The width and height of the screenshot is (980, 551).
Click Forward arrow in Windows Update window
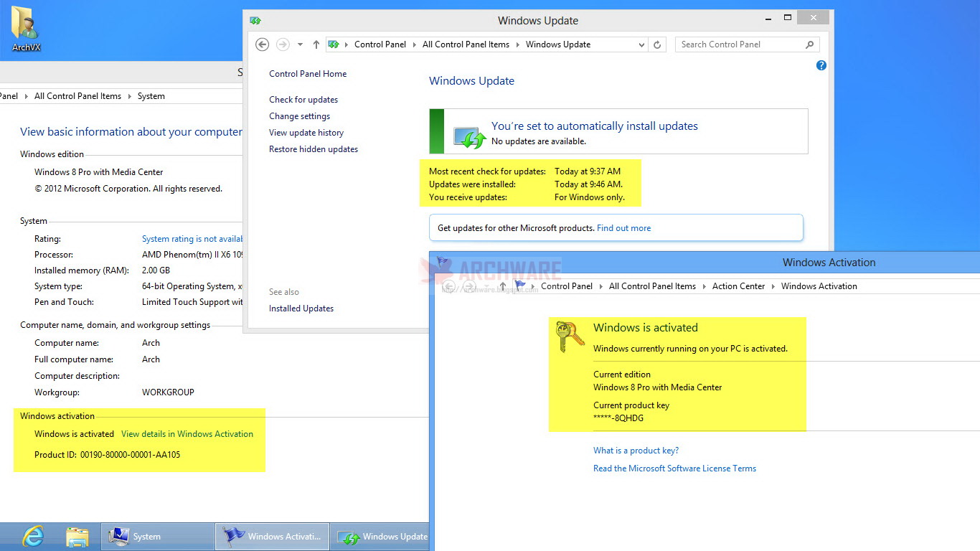pyautogui.click(x=283, y=44)
